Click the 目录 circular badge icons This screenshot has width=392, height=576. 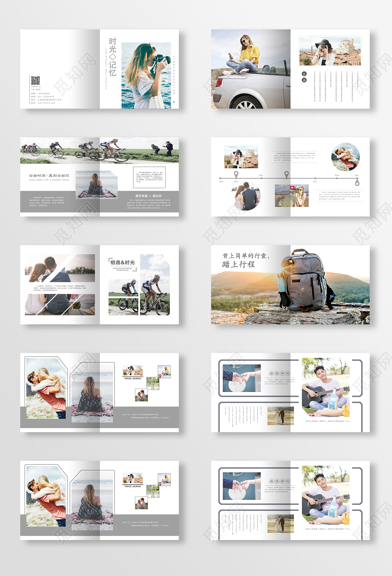304,77
